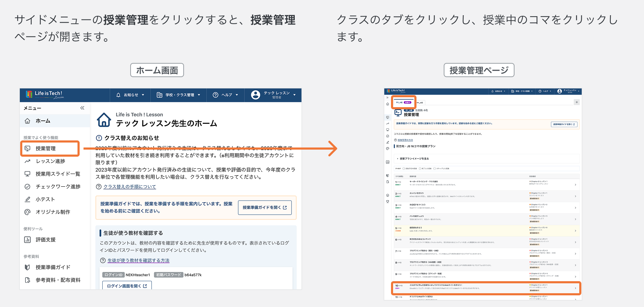Click the オリジナル制作 palette icon in Home sidebar
Viewport: 644px width, 307px height.
pyautogui.click(x=27, y=212)
